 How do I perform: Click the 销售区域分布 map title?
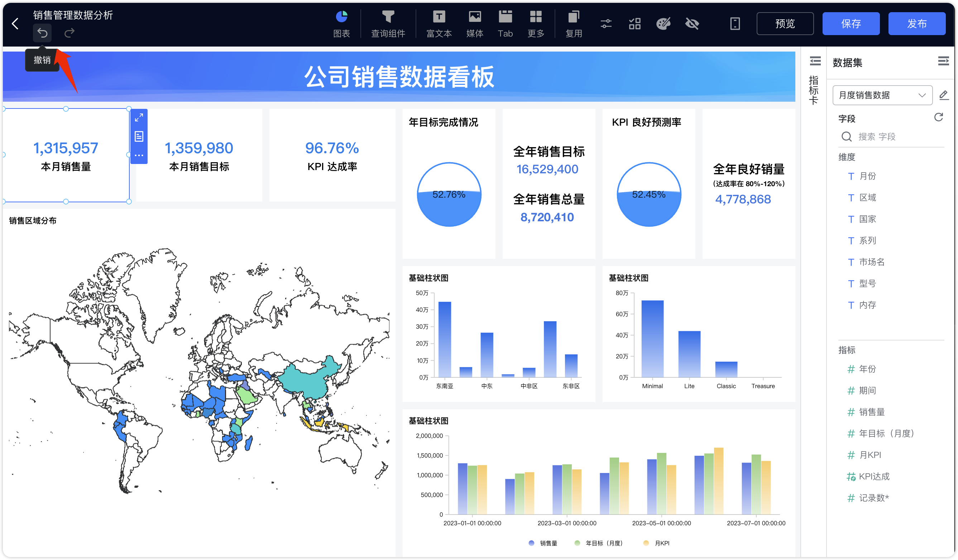(33, 221)
